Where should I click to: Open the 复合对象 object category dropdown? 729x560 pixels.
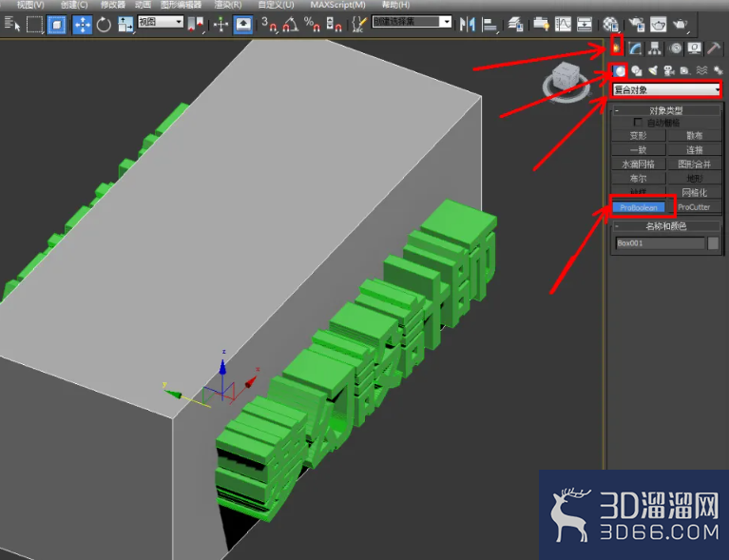(x=666, y=89)
